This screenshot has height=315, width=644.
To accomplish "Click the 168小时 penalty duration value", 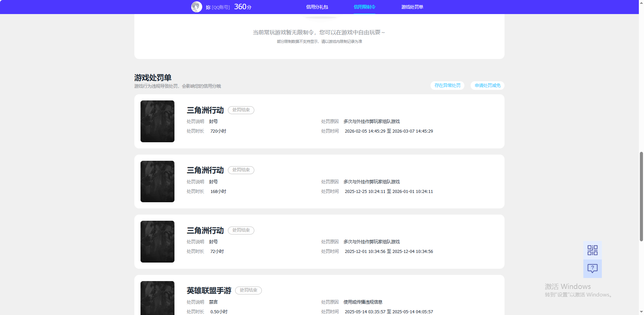I will pyautogui.click(x=218, y=192).
